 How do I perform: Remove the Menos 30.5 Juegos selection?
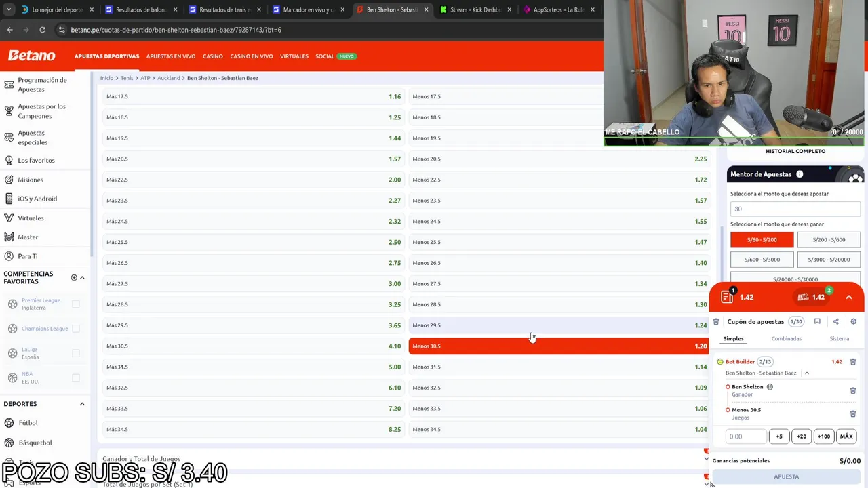tap(853, 413)
